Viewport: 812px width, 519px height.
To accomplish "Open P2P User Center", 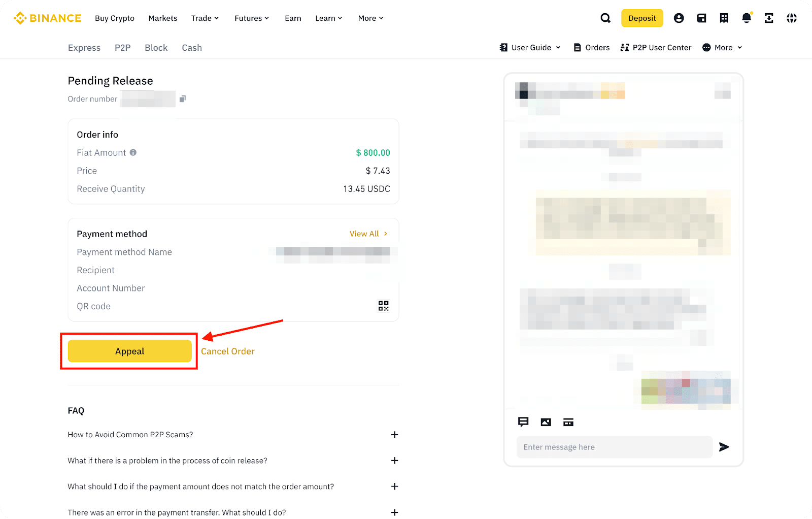I will (x=662, y=47).
